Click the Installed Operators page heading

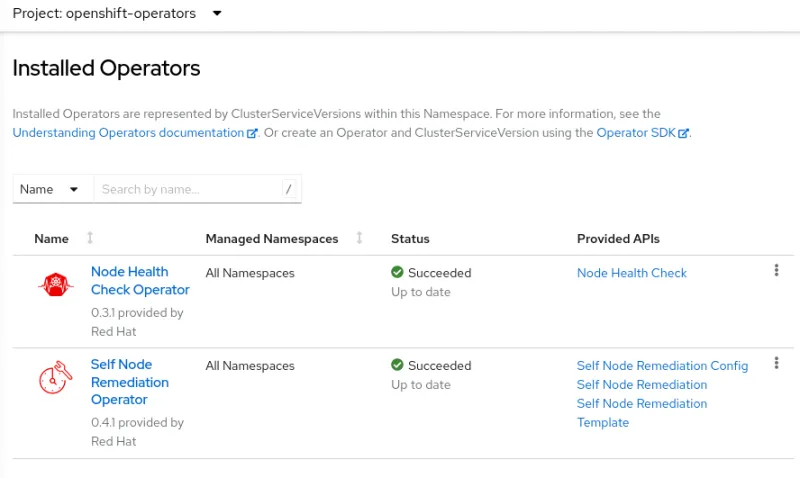pyautogui.click(x=106, y=68)
